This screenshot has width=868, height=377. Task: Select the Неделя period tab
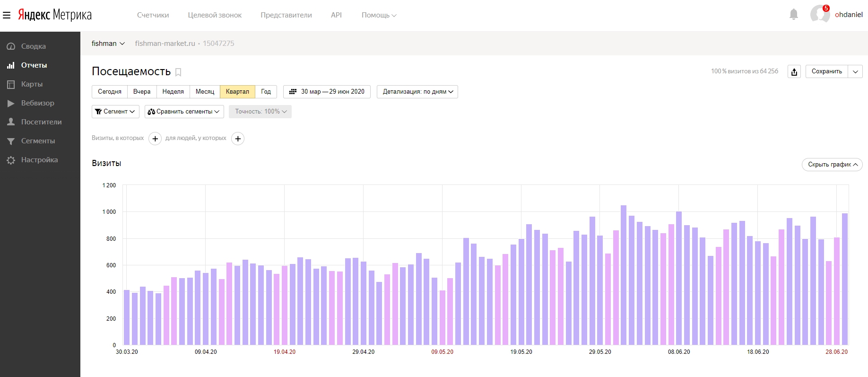[x=173, y=92]
